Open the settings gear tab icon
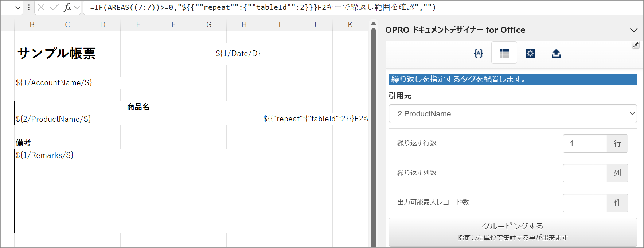This screenshot has width=644, height=248. [x=530, y=53]
